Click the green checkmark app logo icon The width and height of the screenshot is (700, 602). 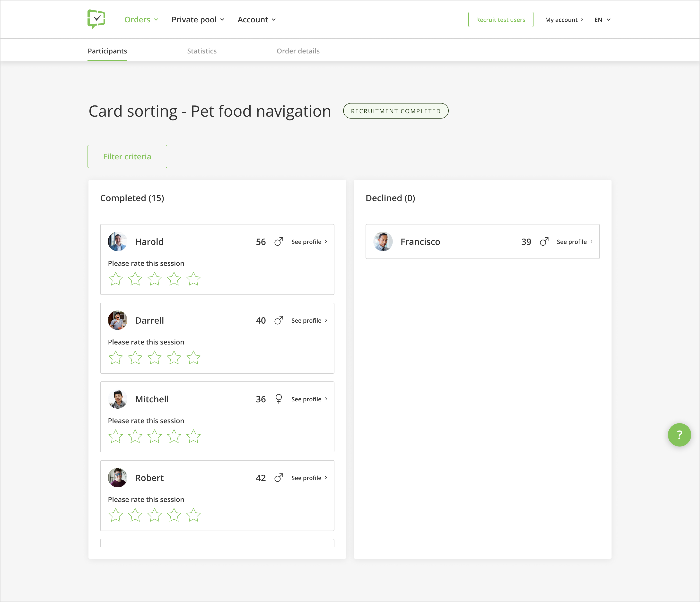tap(96, 20)
